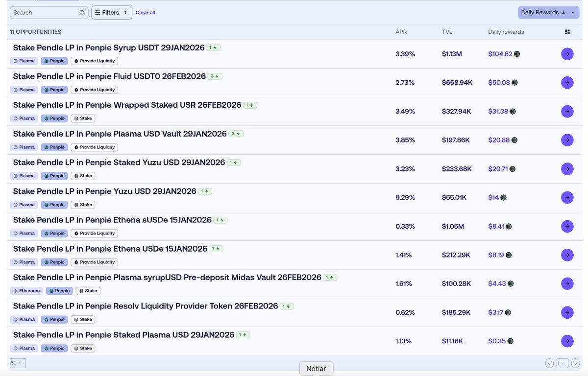The width and height of the screenshot is (588, 376).
Task: Click Provide Liquidity tag on Ethena USDe row
Action: pos(95,262)
